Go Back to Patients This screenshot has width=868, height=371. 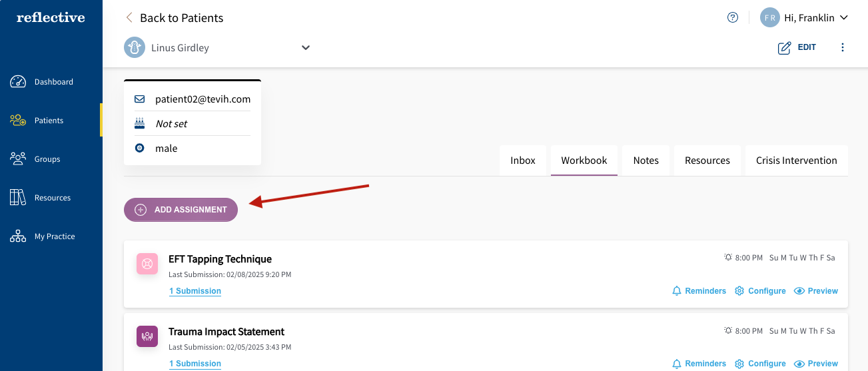coord(175,18)
